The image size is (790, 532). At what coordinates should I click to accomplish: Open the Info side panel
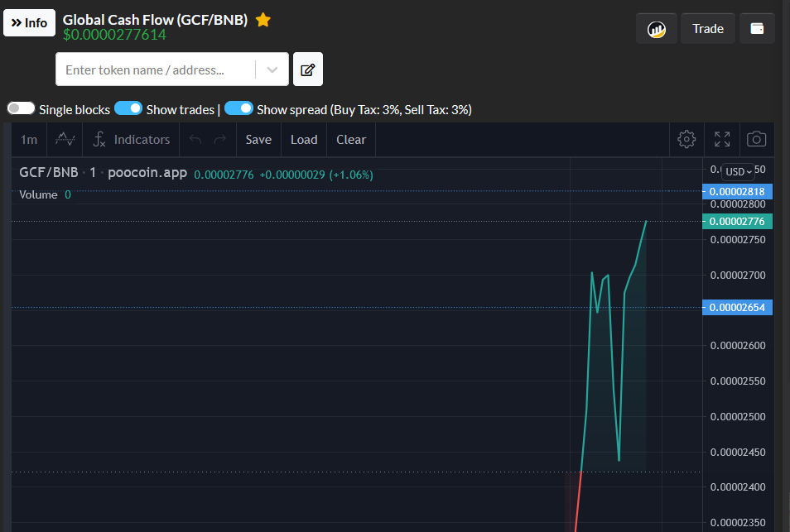[29, 22]
